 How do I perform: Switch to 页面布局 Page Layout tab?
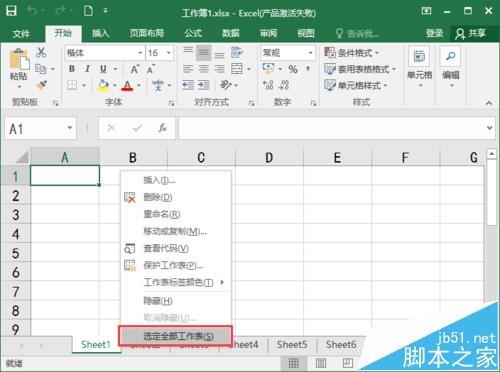[x=147, y=33]
